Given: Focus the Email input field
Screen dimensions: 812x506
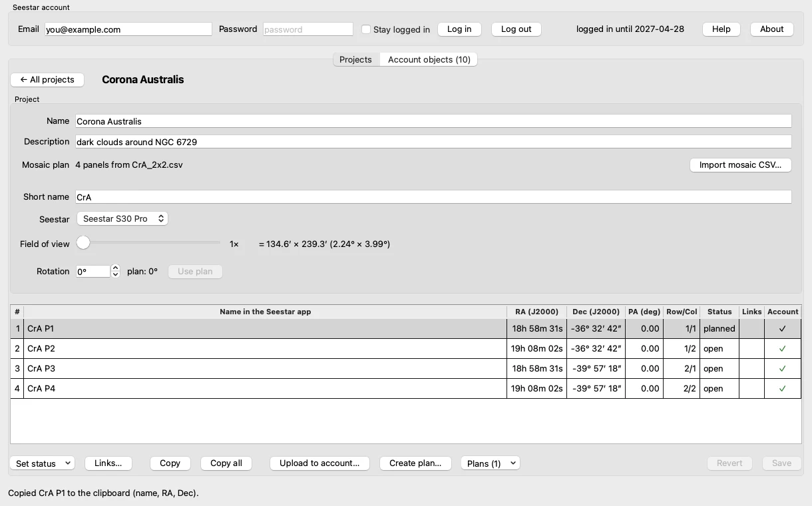Looking at the screenshot, I should [128, 29].
